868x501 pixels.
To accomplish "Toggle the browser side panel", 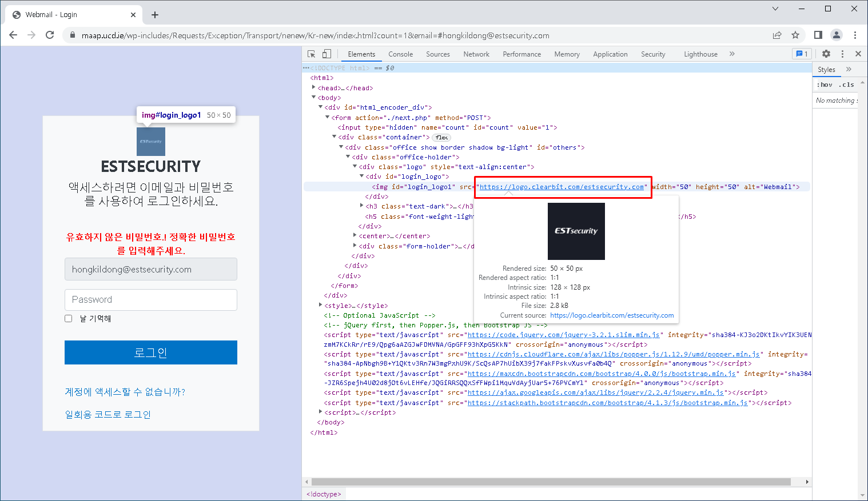I will point(818,35).
